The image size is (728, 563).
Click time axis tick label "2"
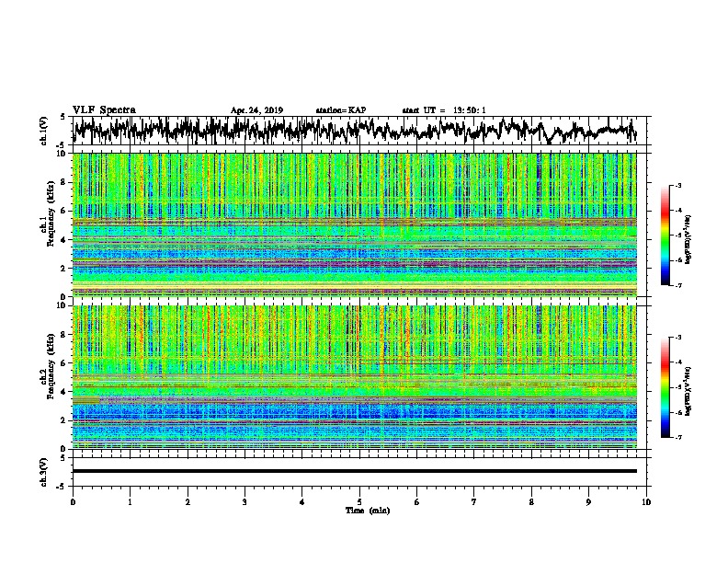point(188,502)
